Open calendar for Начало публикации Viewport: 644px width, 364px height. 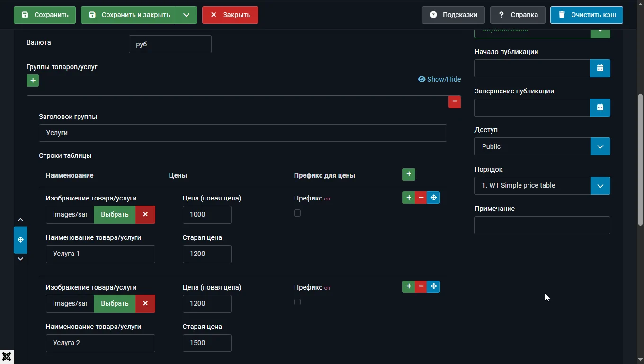(x=600, y=68)
